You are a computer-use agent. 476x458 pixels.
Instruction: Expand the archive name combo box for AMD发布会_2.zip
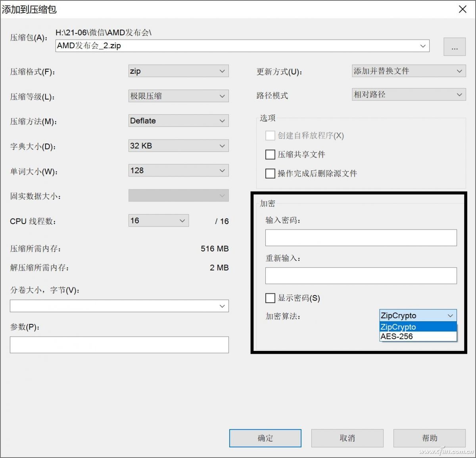(x=422, y=46)
